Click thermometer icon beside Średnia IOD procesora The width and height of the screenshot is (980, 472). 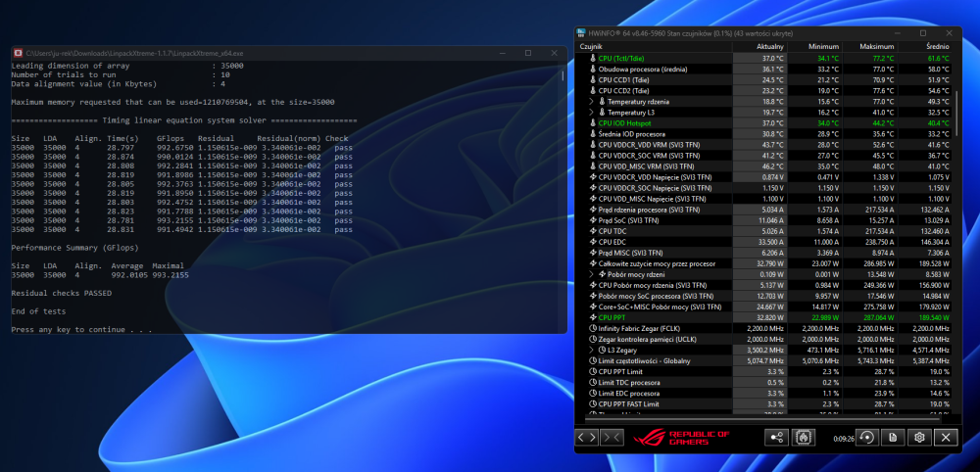[x=593, y=133]
